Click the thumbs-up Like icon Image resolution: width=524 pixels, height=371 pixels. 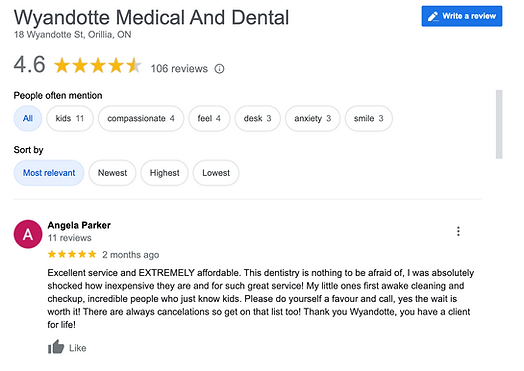pyautogui.click(x=56, y=347)
